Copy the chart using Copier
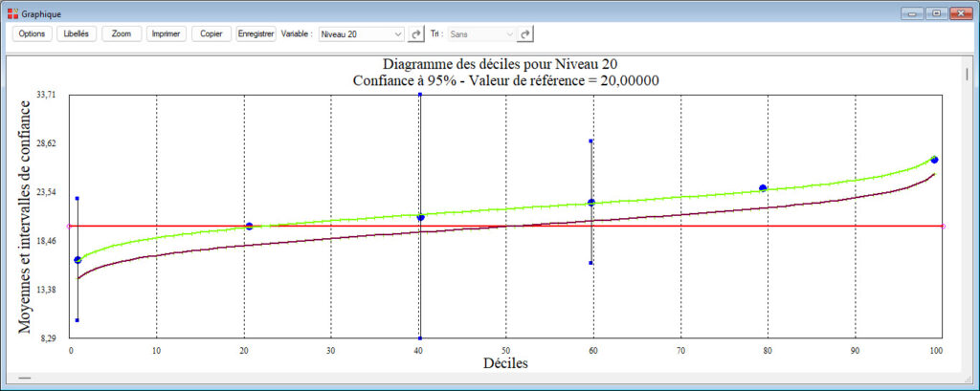 211,33
